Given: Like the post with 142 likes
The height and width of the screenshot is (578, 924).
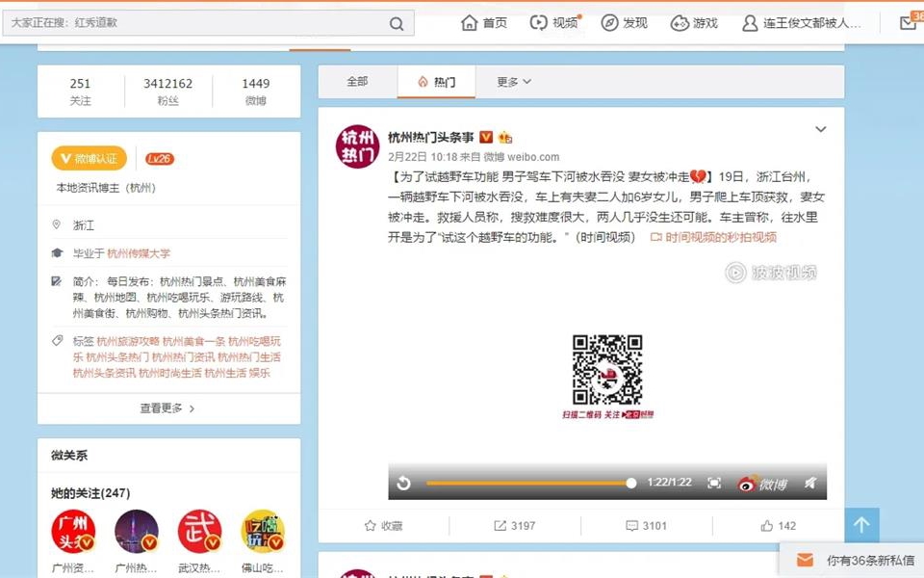Looking at the screenshot, I should tap(778, 526).
